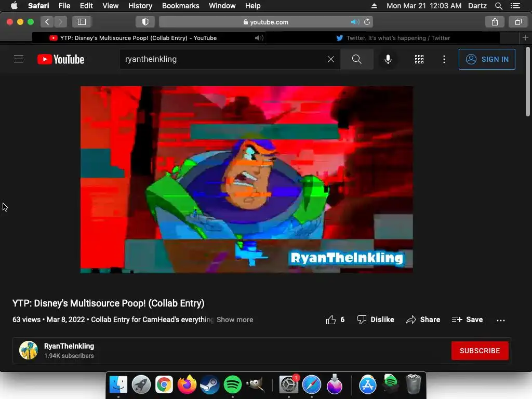532x399 pixels.
Task: Open YouTube settings three-dot menu
Action: (x=444, y=59)
